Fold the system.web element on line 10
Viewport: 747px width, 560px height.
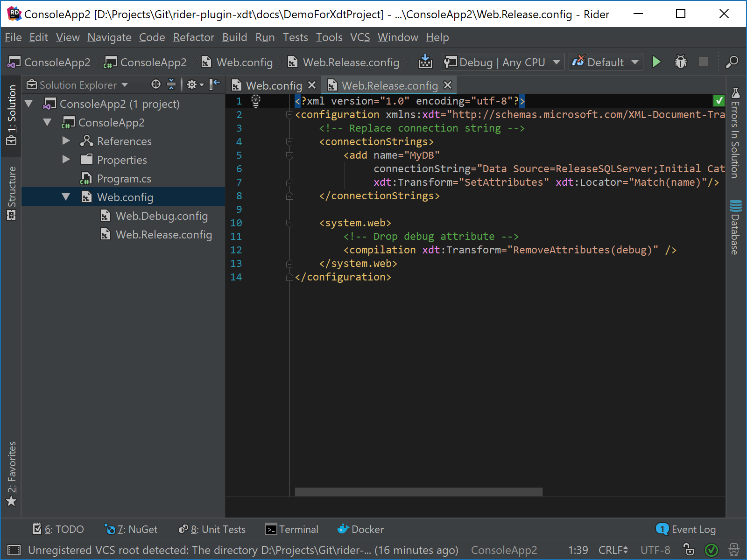pos(289,223)
